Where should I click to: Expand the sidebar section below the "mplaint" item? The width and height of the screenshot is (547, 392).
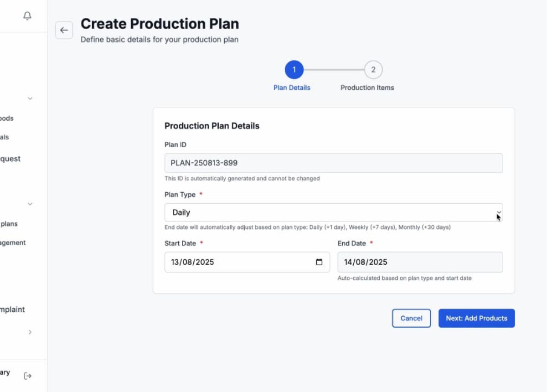click(x=30, y=332)
